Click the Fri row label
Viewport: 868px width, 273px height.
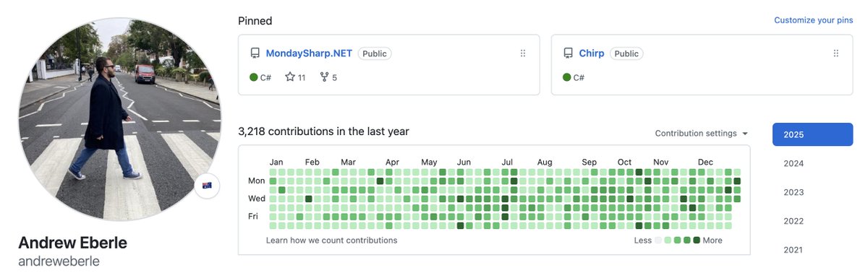coord(254,216)
